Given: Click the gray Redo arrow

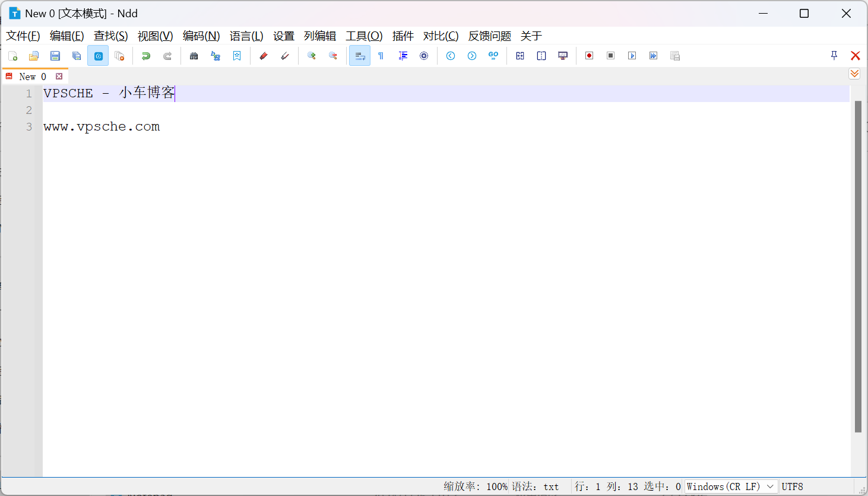Looking at the screenshot, I should click(167, 56).
